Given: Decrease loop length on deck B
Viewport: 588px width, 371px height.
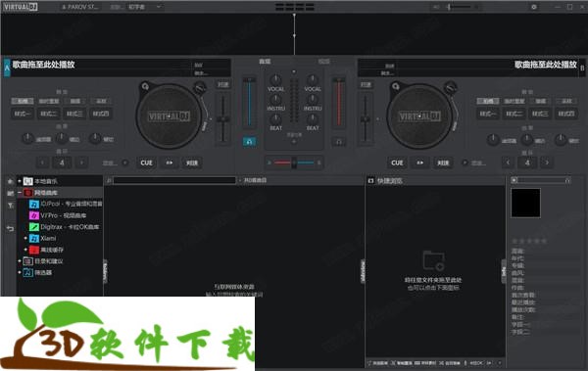Looking at the screenshot, I should (508, 162).
